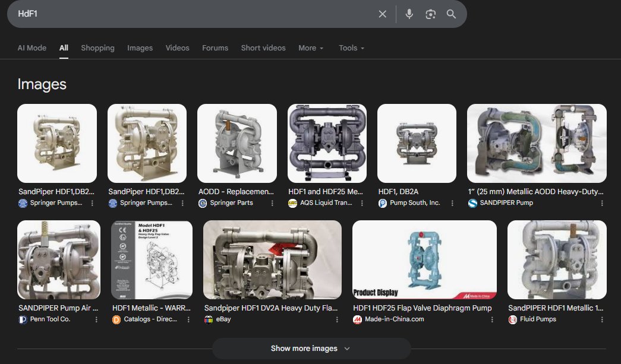Expand the More dropdown
Image resolution: width=621 pixels, height=364 pixels.
pos(311,48)
